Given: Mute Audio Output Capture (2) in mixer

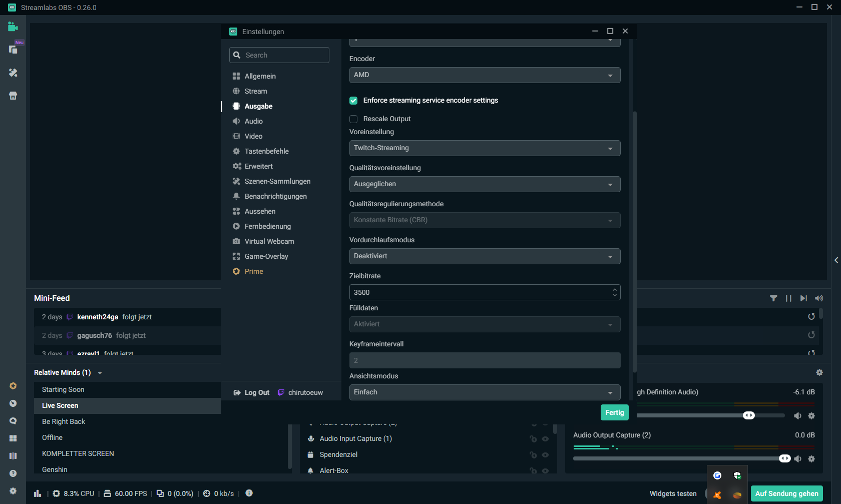Looking at the screenshot, I should [798, 459].
